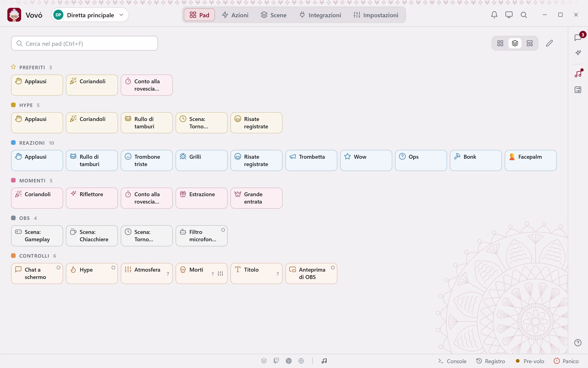Hit the Panico button

[x=566, y=361]
